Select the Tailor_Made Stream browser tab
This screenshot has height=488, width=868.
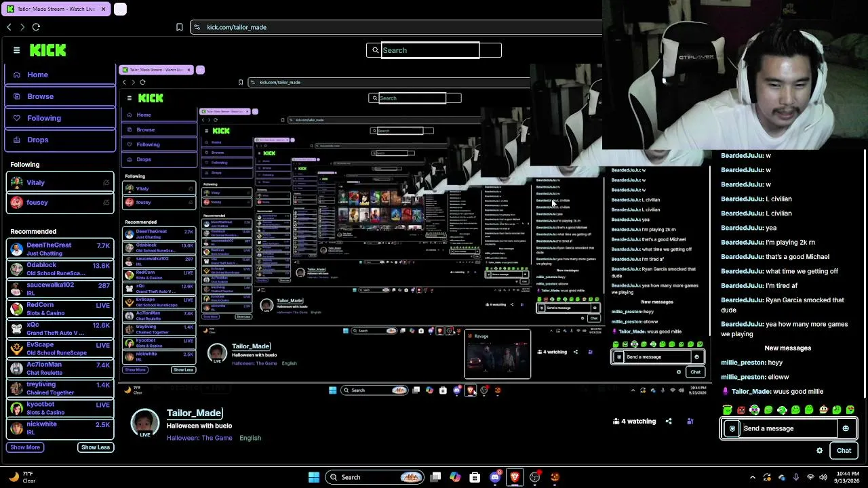point(56,9)
